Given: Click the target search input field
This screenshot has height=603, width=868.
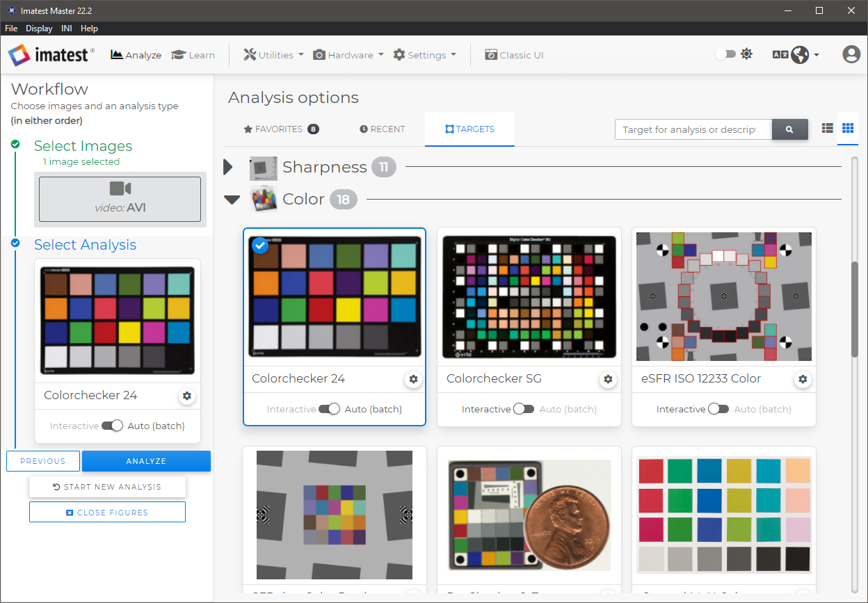Looking at the screenshot, I should 693,129.
